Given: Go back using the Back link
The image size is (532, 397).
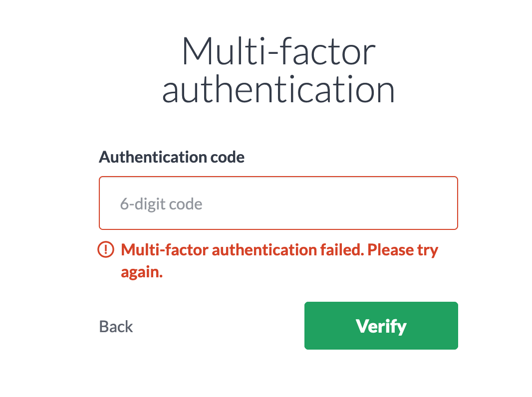Looking at the screenshot, I should pyautogui.click(x=116, y=327).
